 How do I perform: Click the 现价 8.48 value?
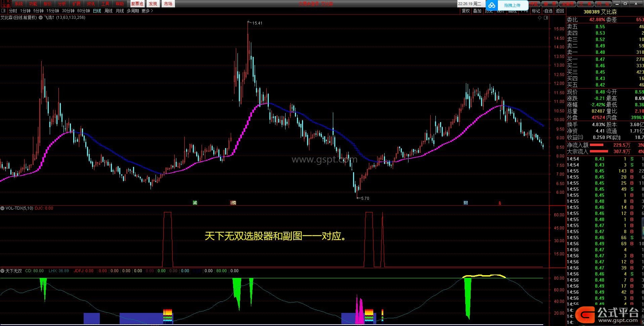[600, 92]
